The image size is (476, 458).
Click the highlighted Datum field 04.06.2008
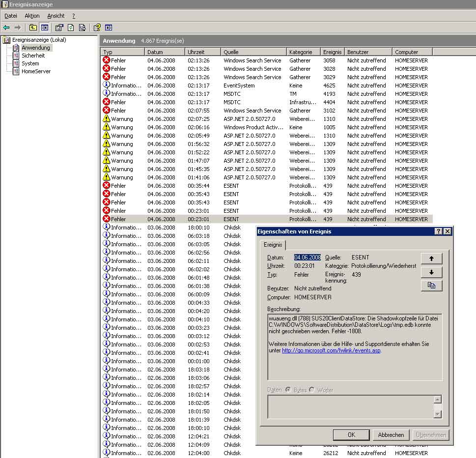coord(307,257)
